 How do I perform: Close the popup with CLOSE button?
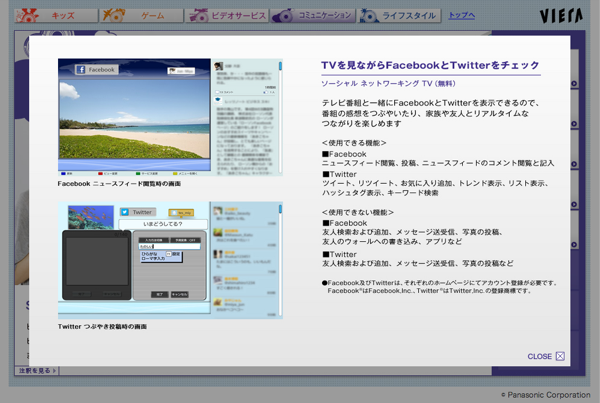point(546,356)
